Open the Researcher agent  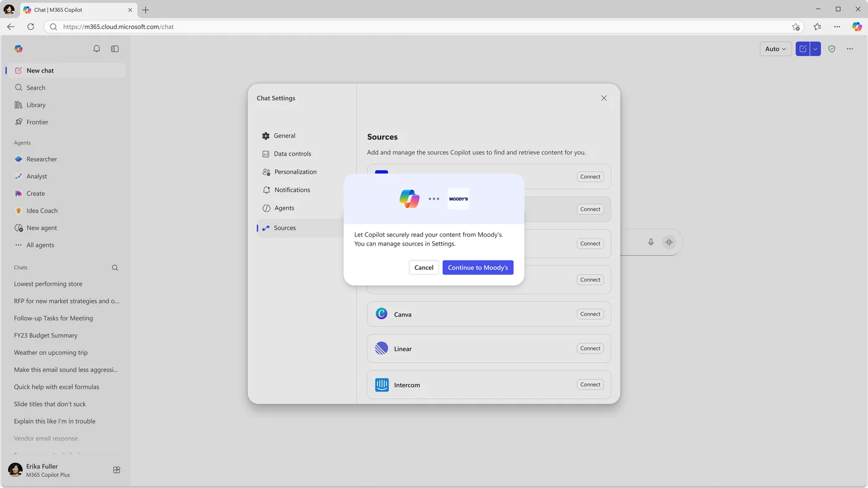[65, 159]
